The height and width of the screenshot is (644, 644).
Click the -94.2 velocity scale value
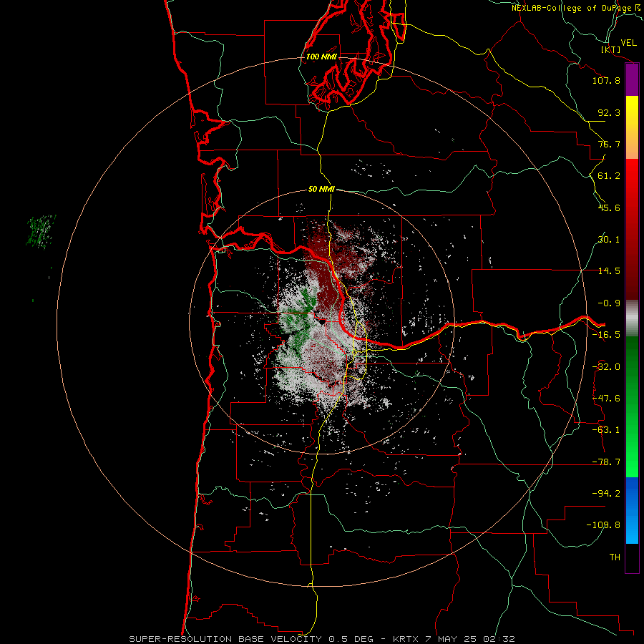606,494
